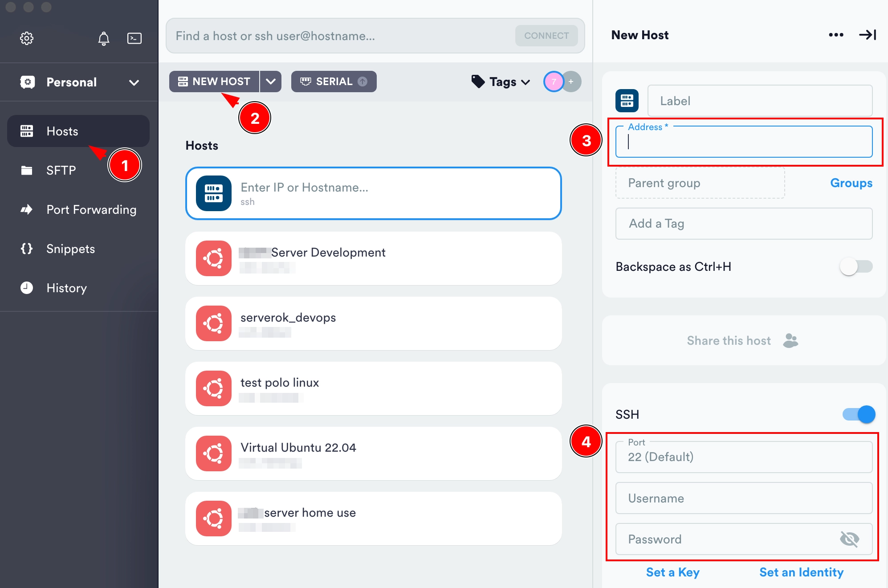
Task: Expand the Personal workspace dropdown
Action: click(134, 82)
